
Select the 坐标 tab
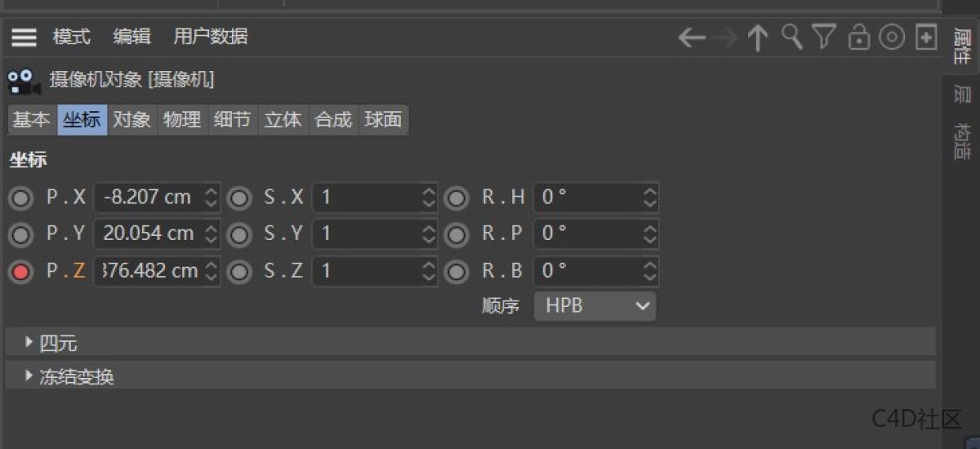coord(82,120)
